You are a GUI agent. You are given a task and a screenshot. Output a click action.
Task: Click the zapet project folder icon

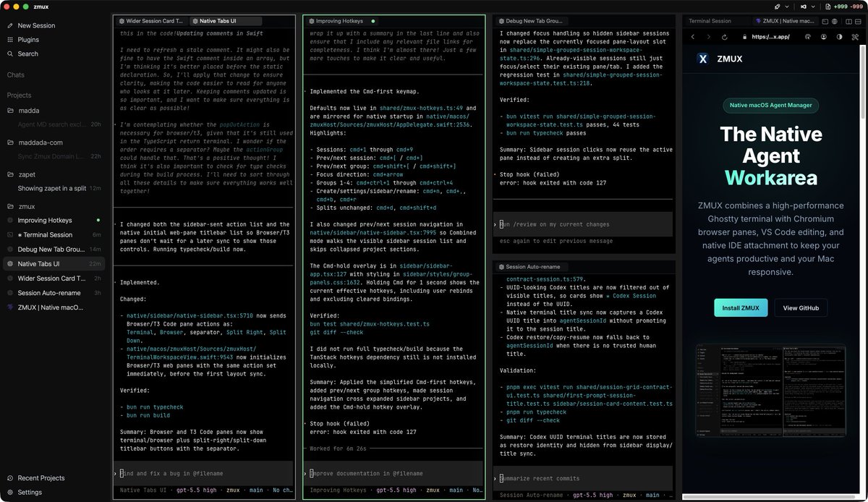click(10, 174)
